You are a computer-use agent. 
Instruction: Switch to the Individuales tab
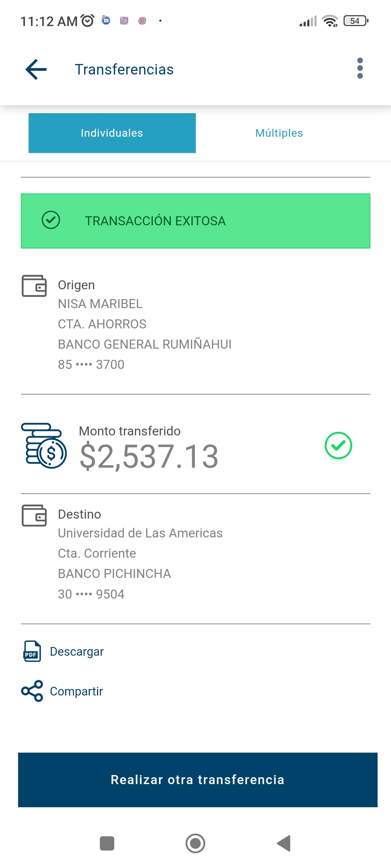point(112,133)
